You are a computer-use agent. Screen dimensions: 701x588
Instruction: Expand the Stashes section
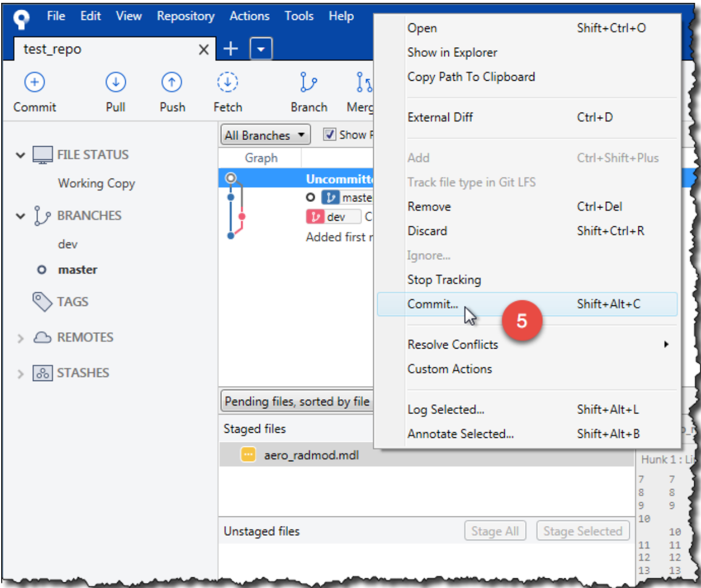coord(21,374)
